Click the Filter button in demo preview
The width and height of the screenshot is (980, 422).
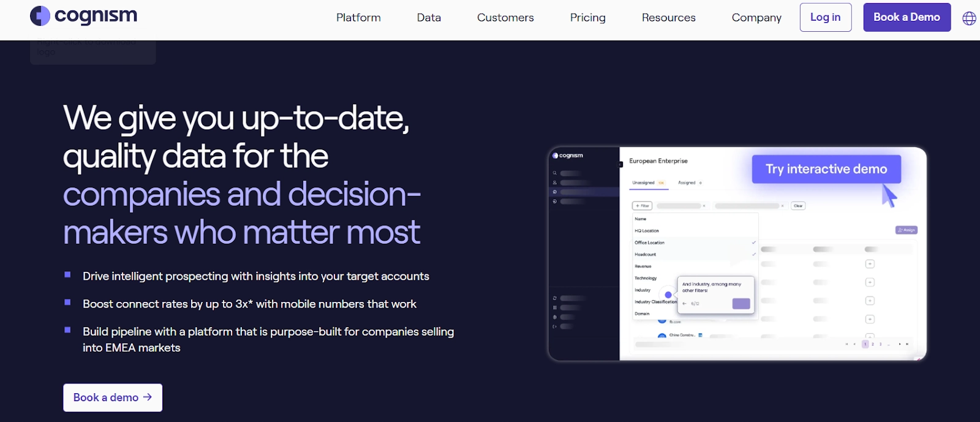click(x=642, y=206)
